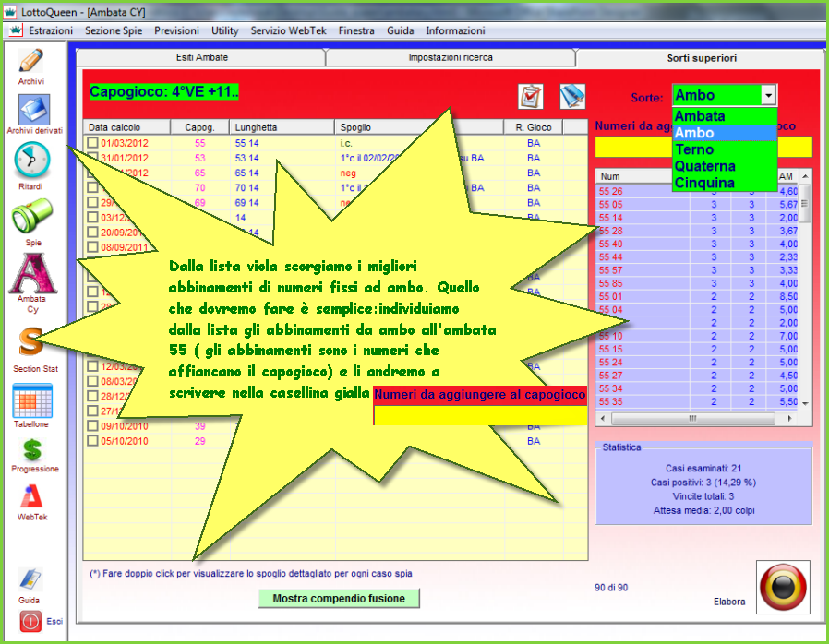Click the red Elabora round button
829x644 pixels.
point(783,587)
